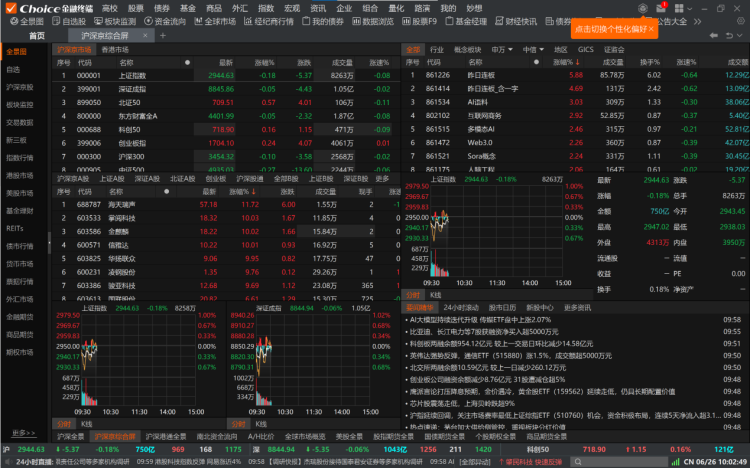Viewport: 750px width, 468px height.
Task: Open settings gear at toolbar end
Action: pos(741,21)
